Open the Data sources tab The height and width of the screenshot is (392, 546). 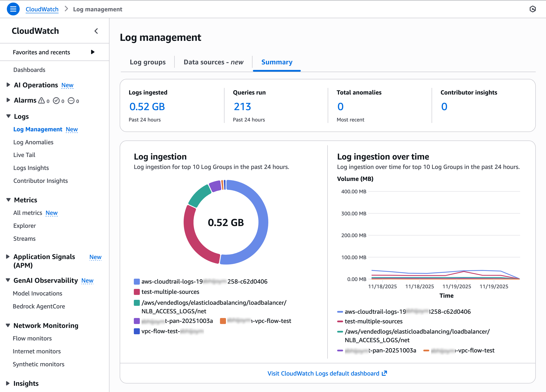point(213,62)
